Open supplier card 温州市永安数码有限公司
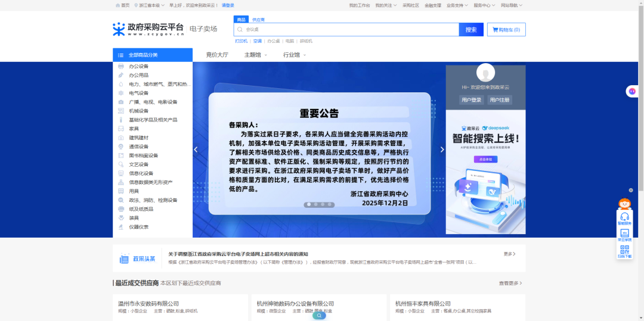The image size is (644, 321). (x=180, y=307)
